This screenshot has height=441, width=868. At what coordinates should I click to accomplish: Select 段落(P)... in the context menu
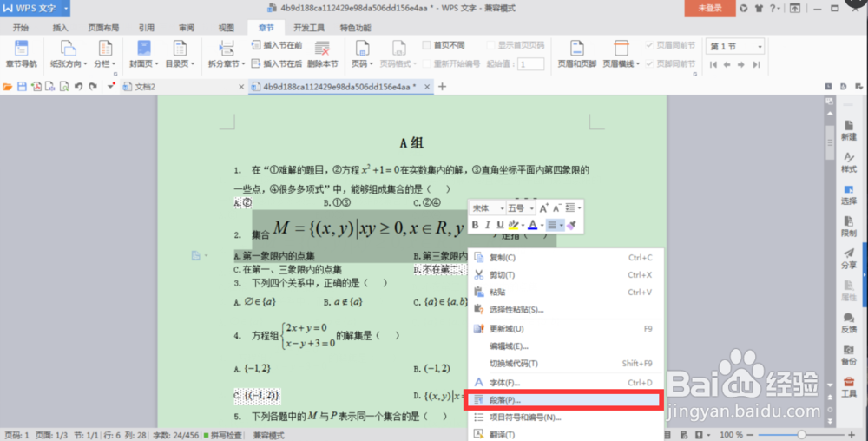[x=563, y=399]
